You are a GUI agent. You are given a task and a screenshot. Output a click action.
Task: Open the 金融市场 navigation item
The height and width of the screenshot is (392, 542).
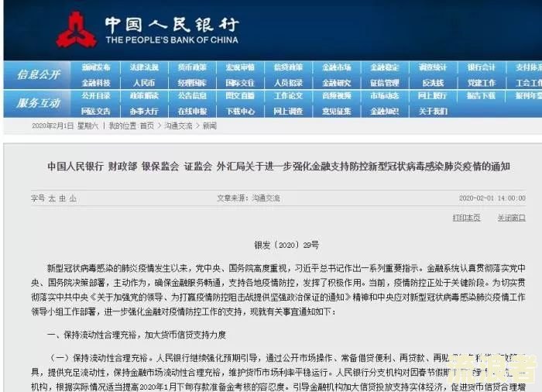(336, 67)
